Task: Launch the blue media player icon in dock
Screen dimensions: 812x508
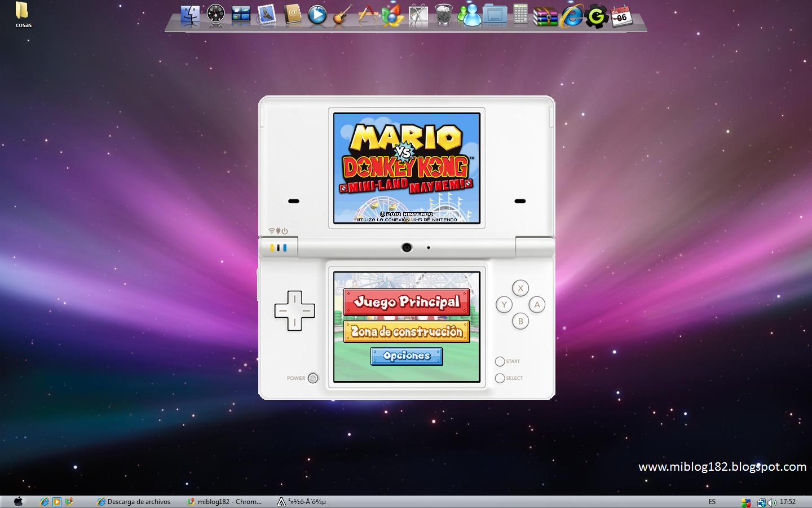Action: click(x=317, y=15)
